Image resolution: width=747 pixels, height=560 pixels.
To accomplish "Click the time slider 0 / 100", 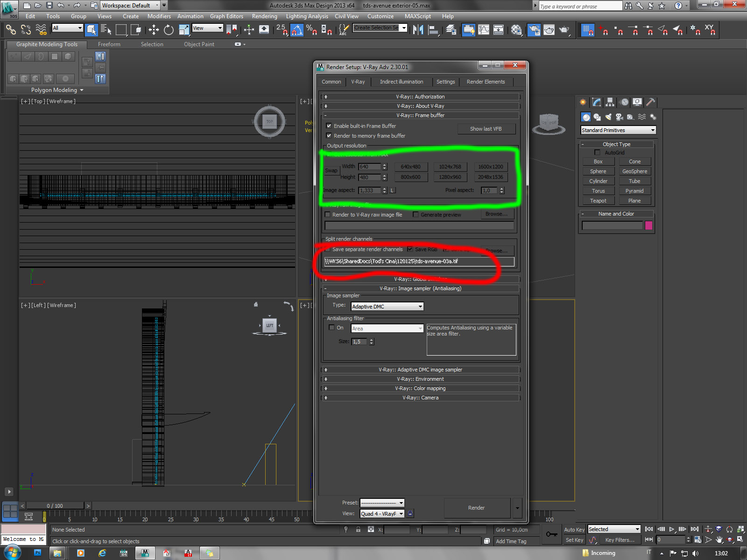I will pos(55,506).
